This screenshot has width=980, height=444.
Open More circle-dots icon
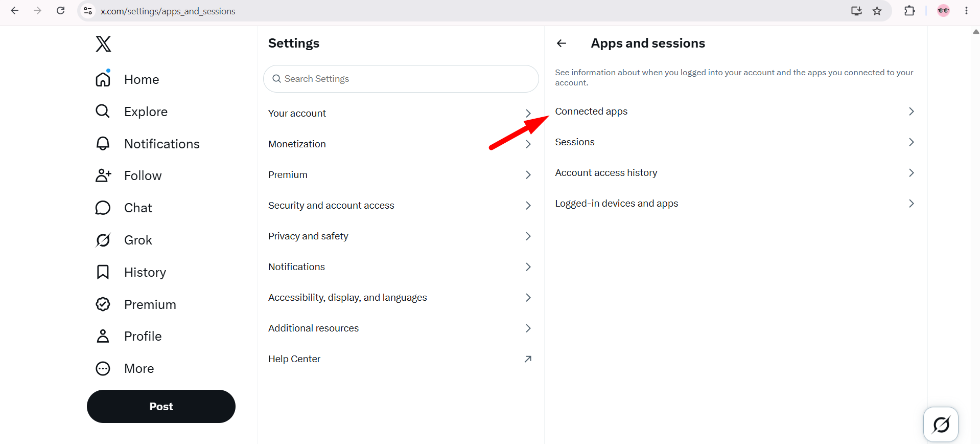[x=103, y=368]
